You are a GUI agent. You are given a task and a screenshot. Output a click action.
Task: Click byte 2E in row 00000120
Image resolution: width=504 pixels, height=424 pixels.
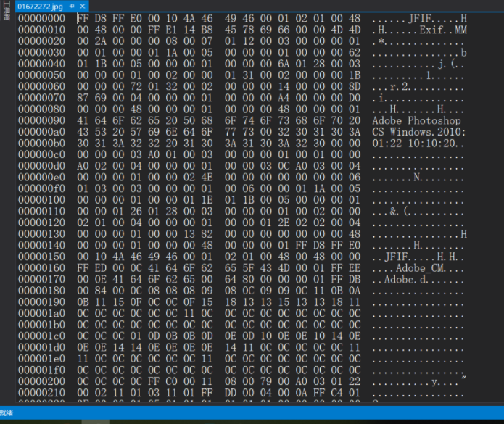(284, 223)
